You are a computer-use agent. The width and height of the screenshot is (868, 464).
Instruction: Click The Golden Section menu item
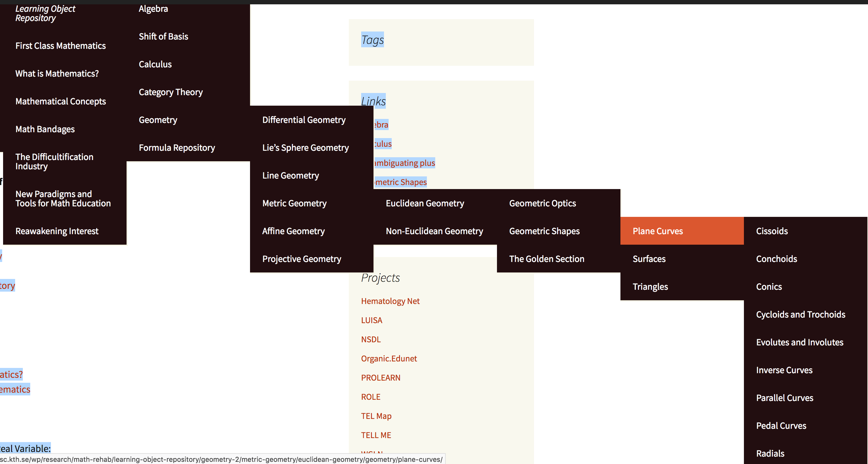547,259
